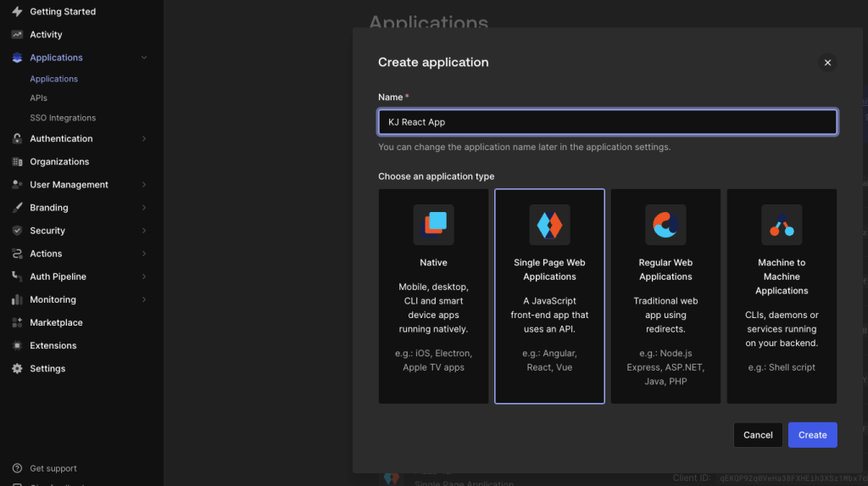Click the Monitoring bar chart icon
Screen dimensions: 868x486
[17, 299]
